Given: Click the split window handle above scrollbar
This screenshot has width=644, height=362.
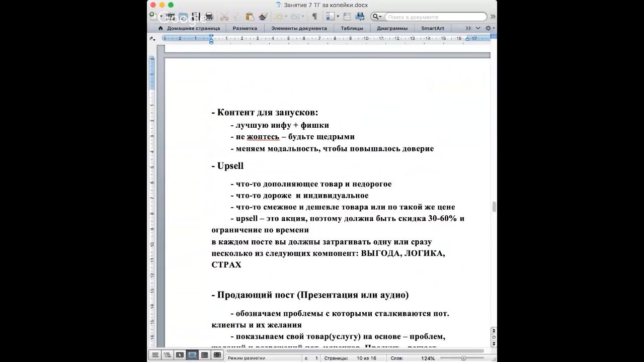Looking at the screenshot, I should [x=494, y=36].
